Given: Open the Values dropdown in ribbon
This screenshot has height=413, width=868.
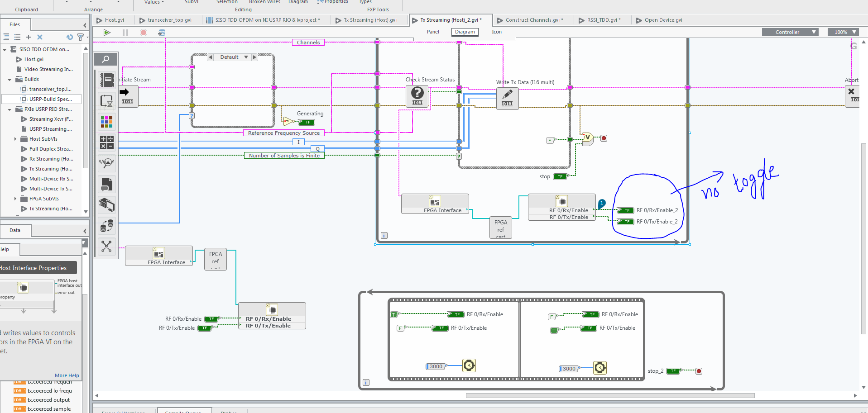Looking at the screenshot, I should pyautogui.click(x=154, y=2).
